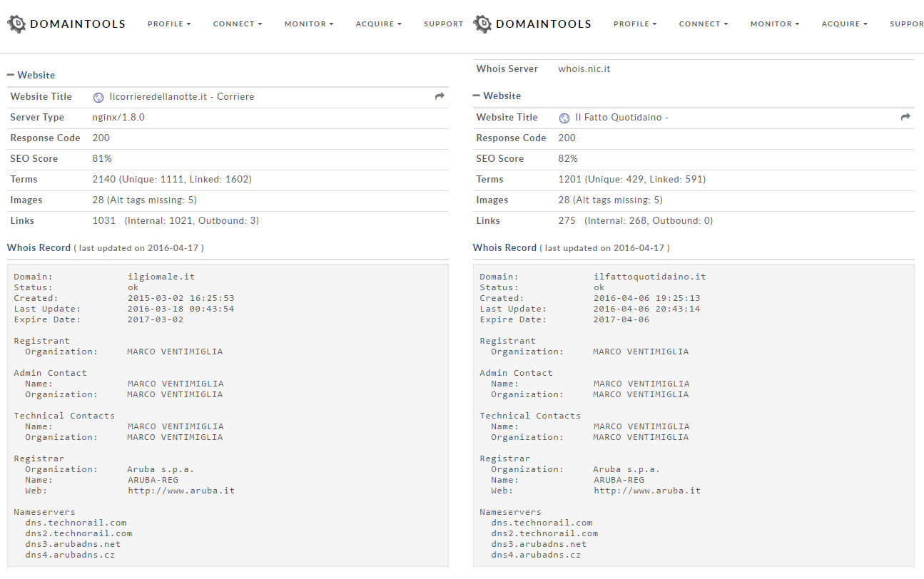Select created date 2015-03-02 16:25:53
924x579 pixels.
(181, 298)
